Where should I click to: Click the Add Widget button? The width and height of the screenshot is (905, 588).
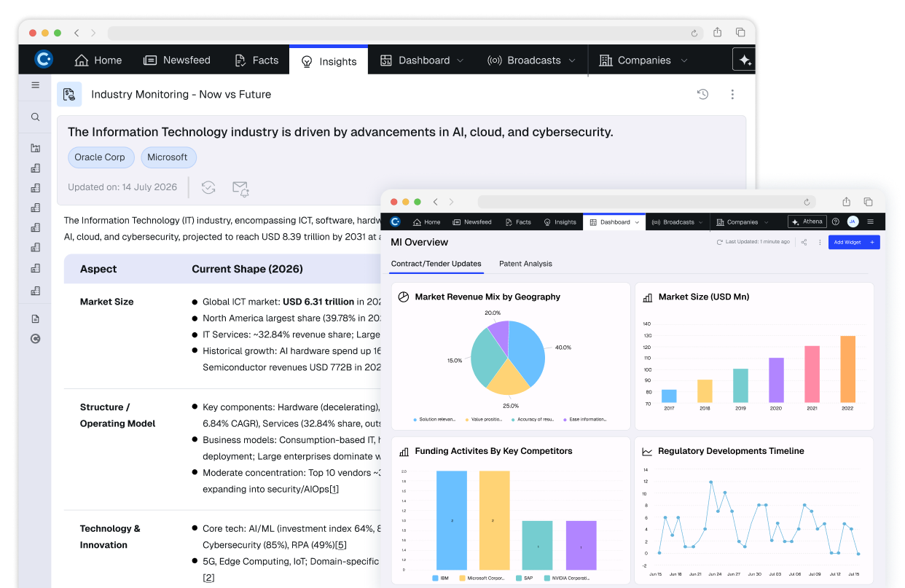tap(854, 242)
